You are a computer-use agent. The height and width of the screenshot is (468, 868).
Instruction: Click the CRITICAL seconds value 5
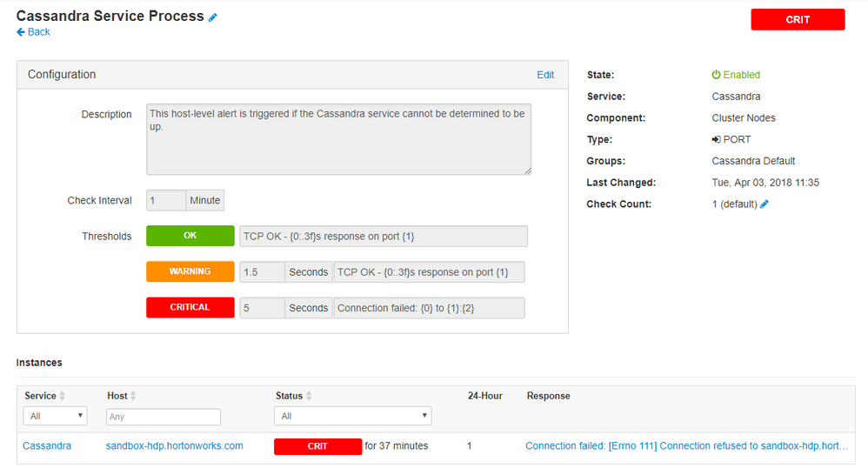point(262,308)
